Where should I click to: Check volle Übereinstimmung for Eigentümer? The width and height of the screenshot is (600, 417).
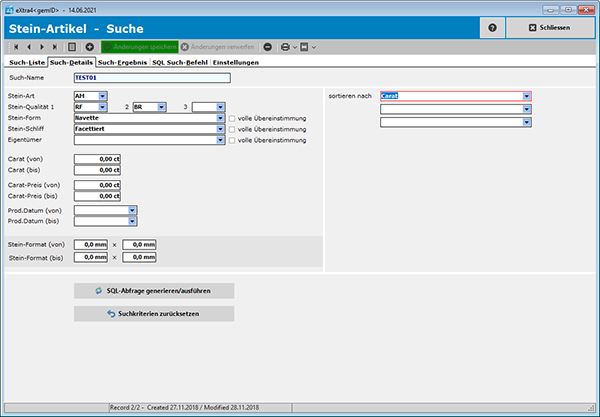point(232,140)
